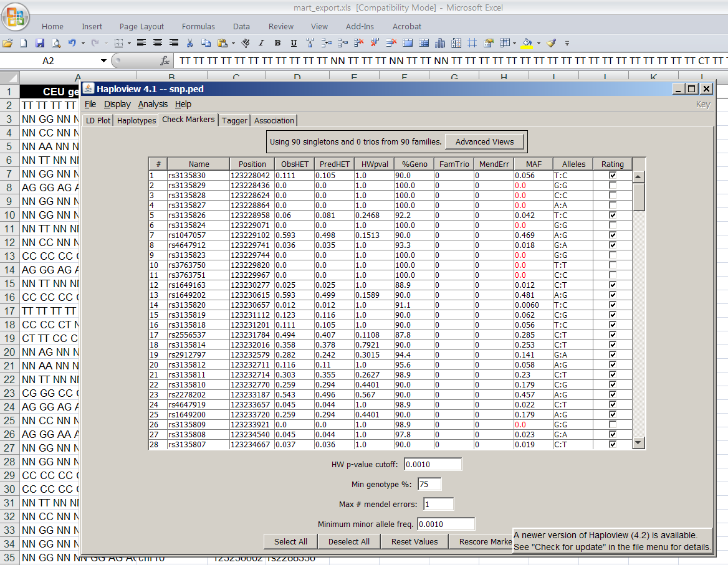Undo the last action in Excel
This screenshot has width=728, height=565.
tap(72, 43)
